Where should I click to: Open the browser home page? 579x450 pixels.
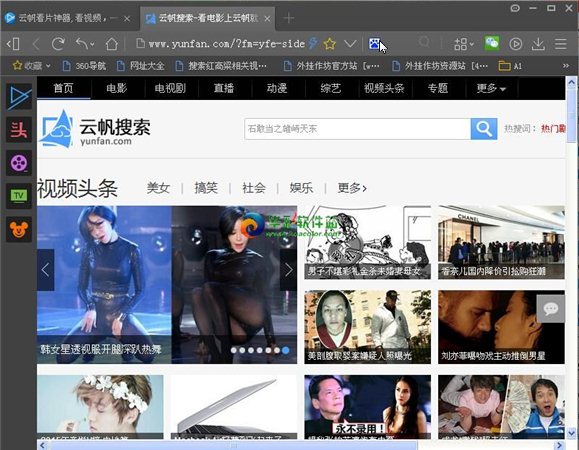pyautogui.click(x=112, y=44)
